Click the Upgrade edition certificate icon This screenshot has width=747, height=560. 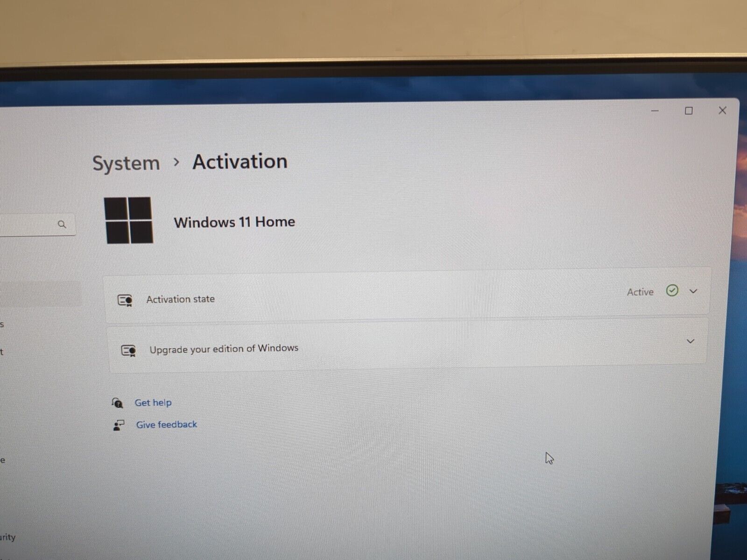click(128, 350)
